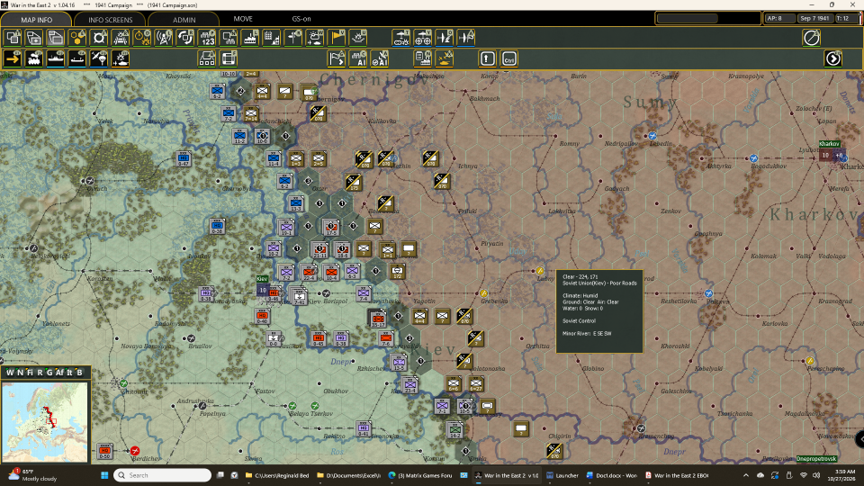Select the first ship naval transport icon

[56, 58]
